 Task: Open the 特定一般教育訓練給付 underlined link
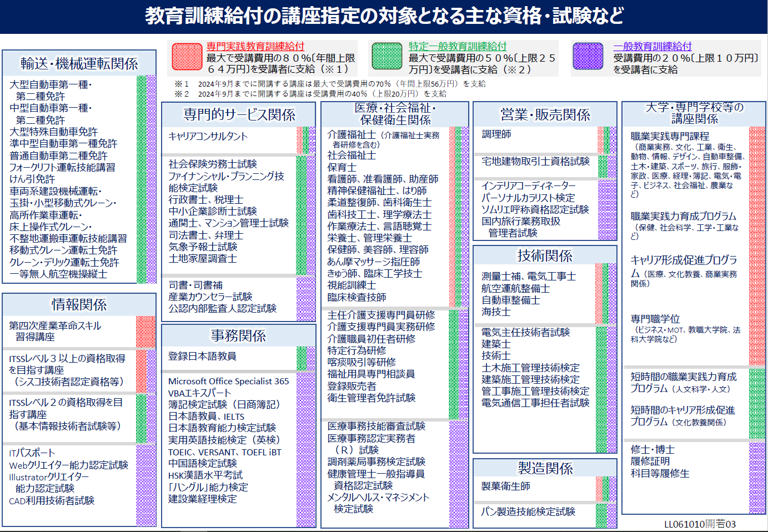[x=458, y=47]
